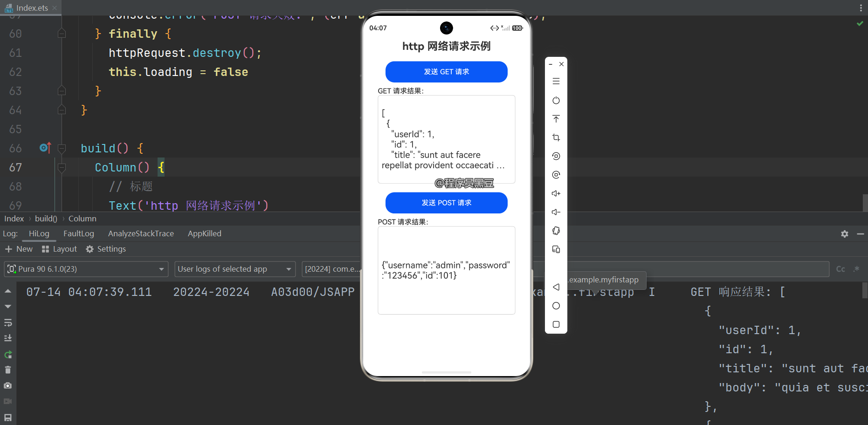
Task: Click the screen record video icon
Action: pos(8,401)
